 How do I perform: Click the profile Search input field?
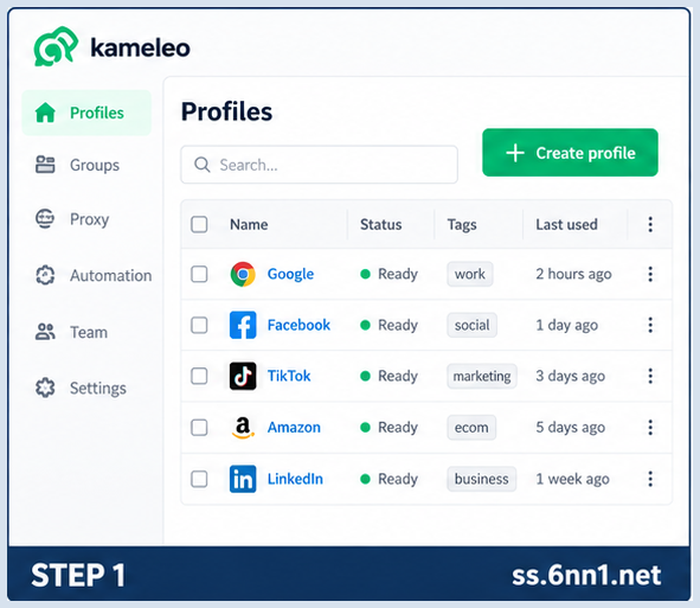coord(319,164)
